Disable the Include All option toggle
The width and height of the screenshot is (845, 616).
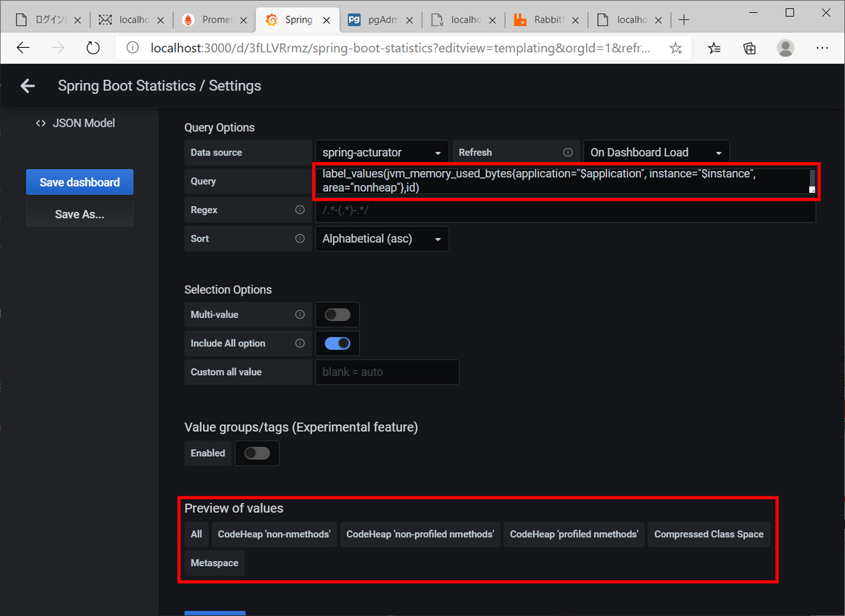[337, 344]
